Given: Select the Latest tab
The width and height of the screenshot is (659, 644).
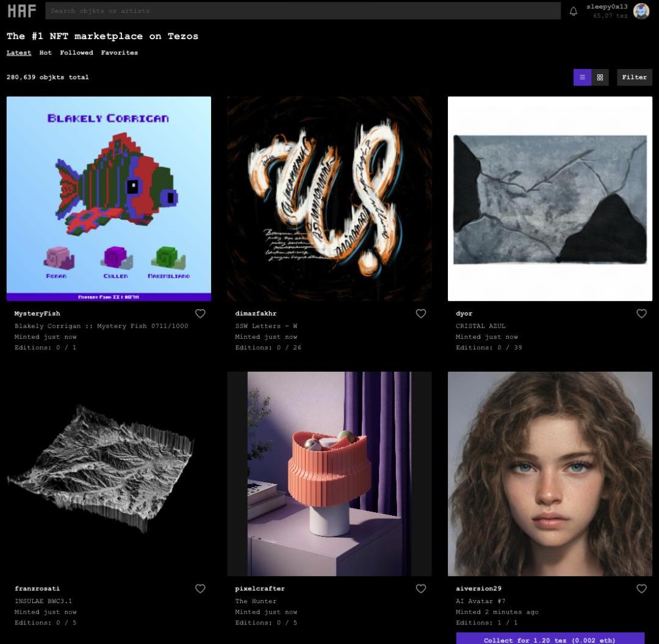Looking at the screenshot, I should tap(19, 52).
